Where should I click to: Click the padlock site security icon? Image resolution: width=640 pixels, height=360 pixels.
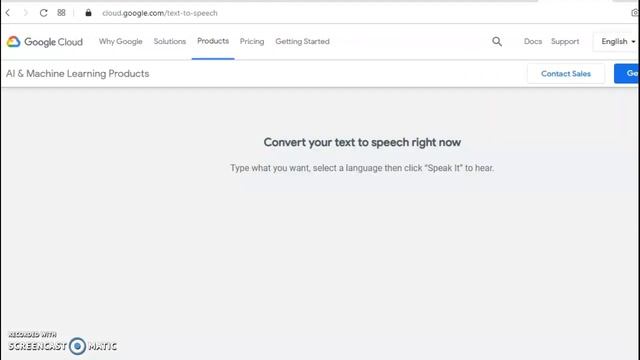pos(88,13)
